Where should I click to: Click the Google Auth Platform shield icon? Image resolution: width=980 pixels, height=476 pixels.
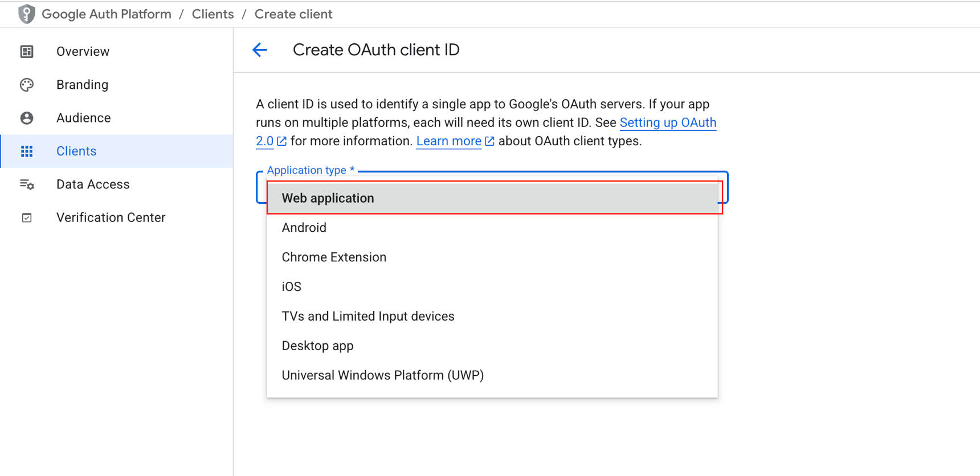[x=26, y=14]
